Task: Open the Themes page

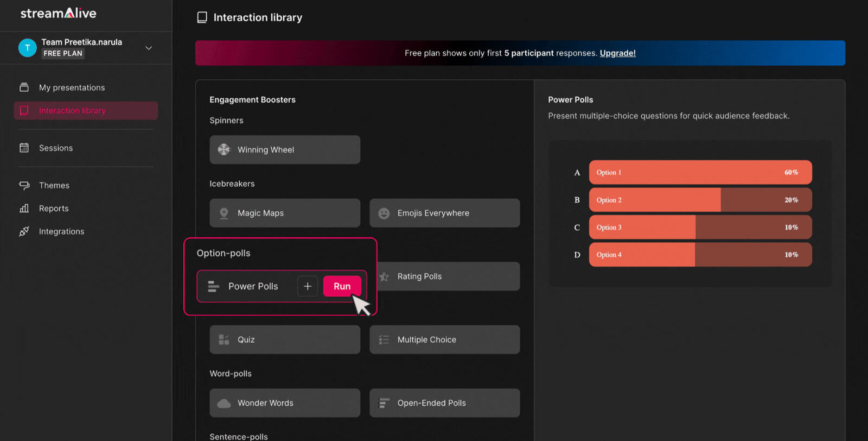Action: click(54, 185)
